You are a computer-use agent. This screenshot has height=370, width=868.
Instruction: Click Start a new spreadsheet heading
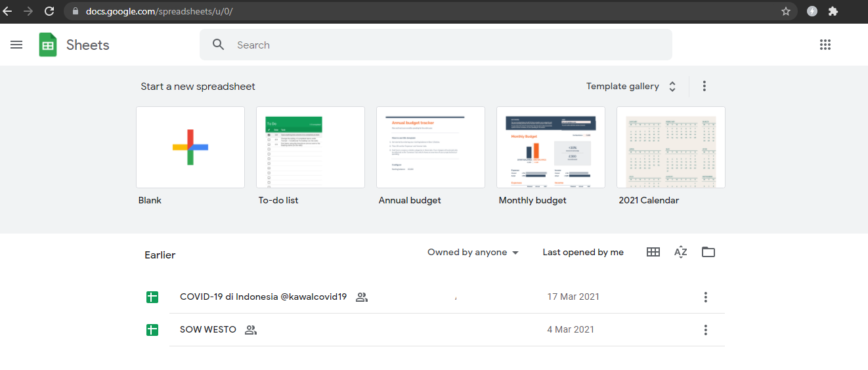point(198,86)
